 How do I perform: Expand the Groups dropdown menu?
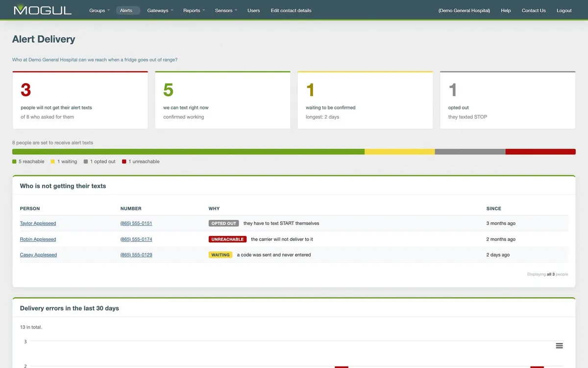pyautogui.click(x=99, y=10)
